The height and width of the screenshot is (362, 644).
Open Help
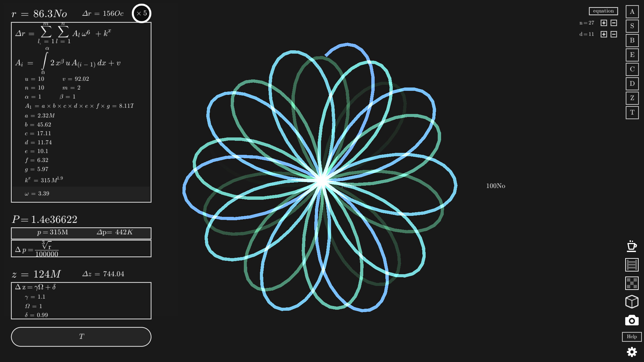click(632, 337)
